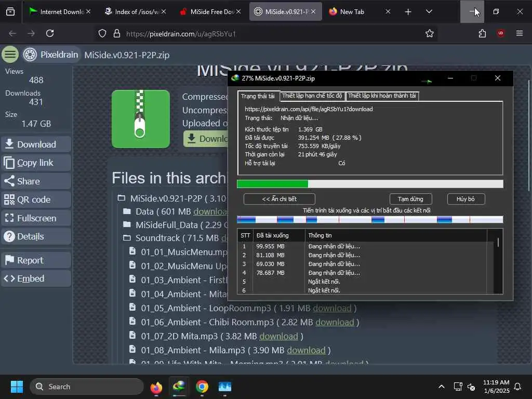This screenshot has height=399, width=532.
Task: Click the << Ẩn chi tiết button
Action: coord(279,199)
